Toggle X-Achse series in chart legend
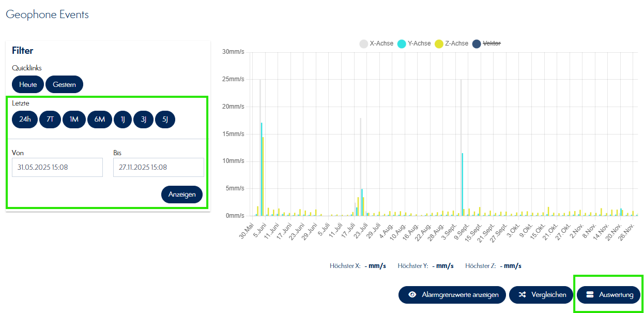Screen dimensions: 644x313 click(x=376, y=43)
